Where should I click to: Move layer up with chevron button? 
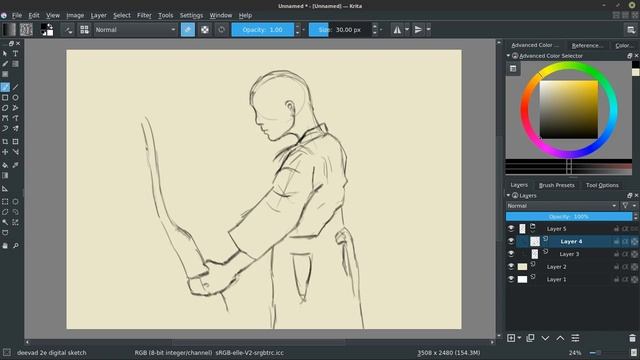560,338
